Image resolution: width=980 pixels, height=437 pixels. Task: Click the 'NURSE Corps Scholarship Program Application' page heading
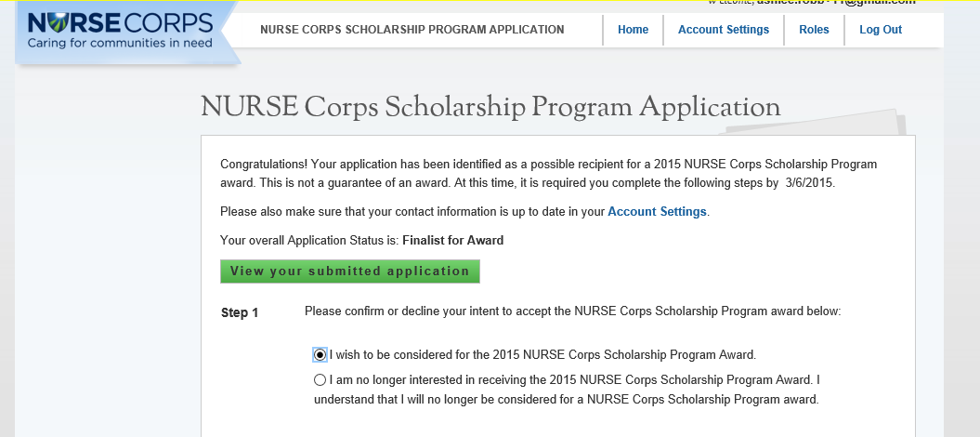[490, 108]
